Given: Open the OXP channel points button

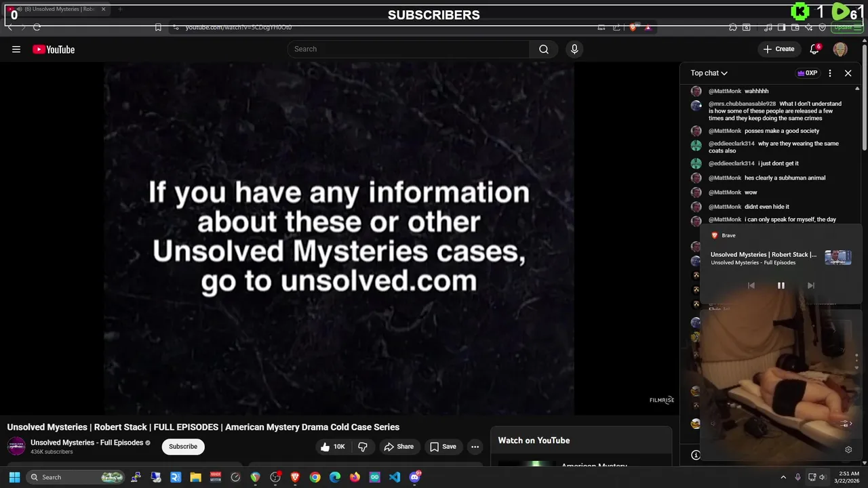Looking at the screenshot, I should click(807, 73).
